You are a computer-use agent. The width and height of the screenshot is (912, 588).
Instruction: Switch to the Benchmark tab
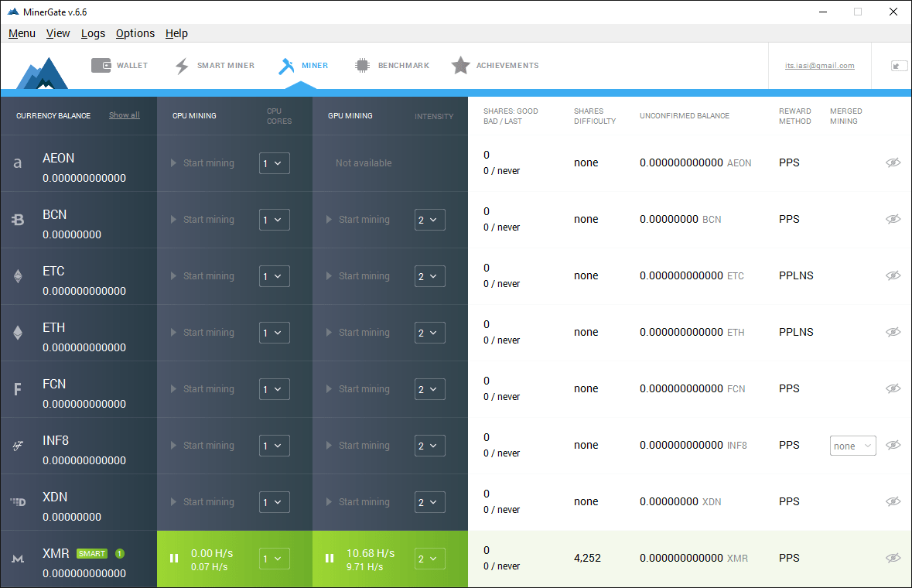point(392,66)
